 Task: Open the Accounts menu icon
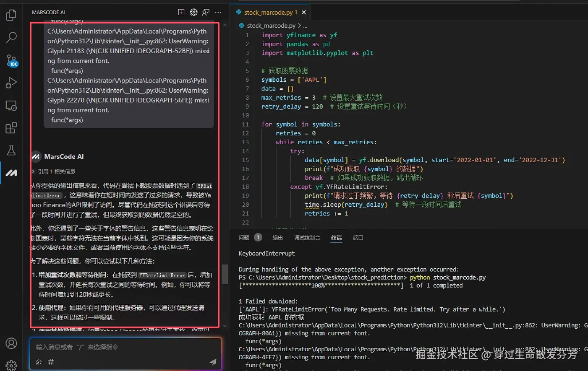[x=11, y=343]
